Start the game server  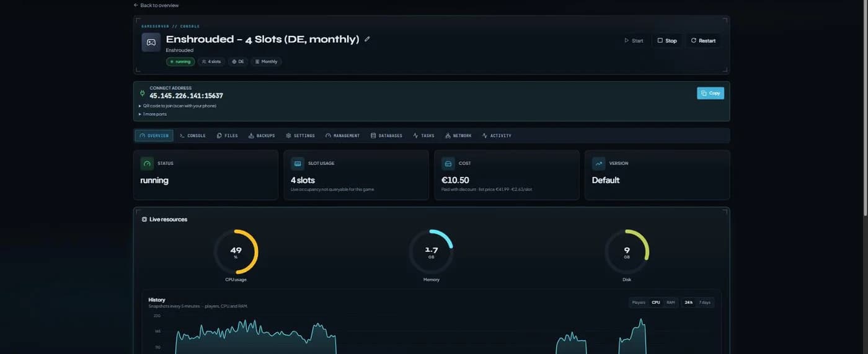coord(634,41)
